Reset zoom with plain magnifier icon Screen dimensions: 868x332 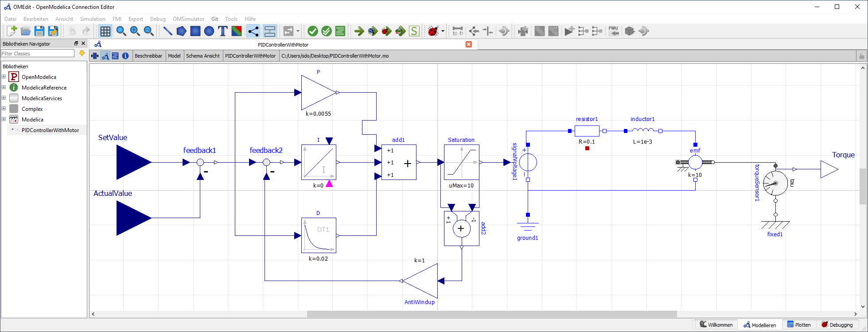click(121, 31)
